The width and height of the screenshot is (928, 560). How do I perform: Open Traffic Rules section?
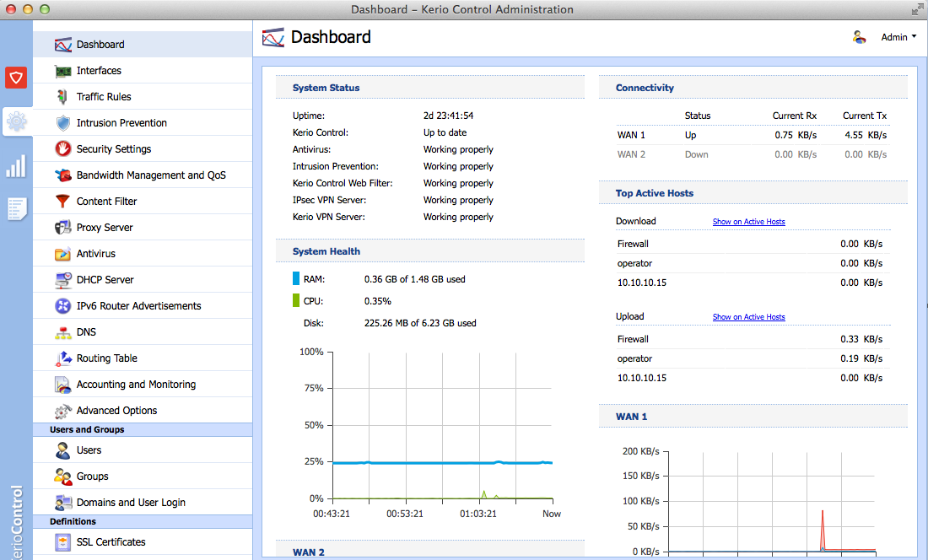[x=143, y=96]
